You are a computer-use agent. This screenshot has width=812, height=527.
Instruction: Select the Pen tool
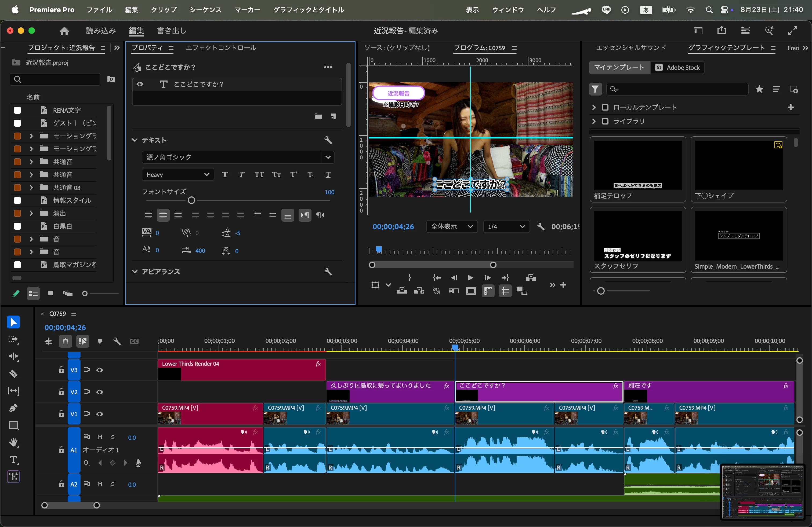pos(13,408)
